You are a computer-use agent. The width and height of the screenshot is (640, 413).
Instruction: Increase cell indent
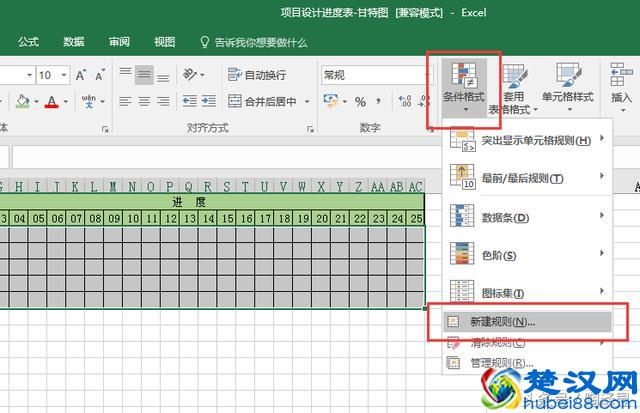click(x=209, y=101)
